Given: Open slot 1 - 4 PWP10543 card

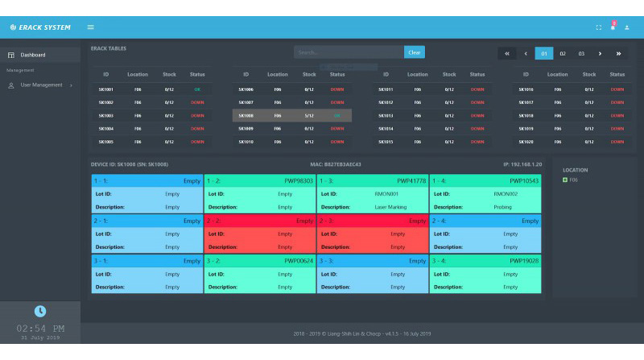Looking at the screenshot, I should (x=485, y=193).
